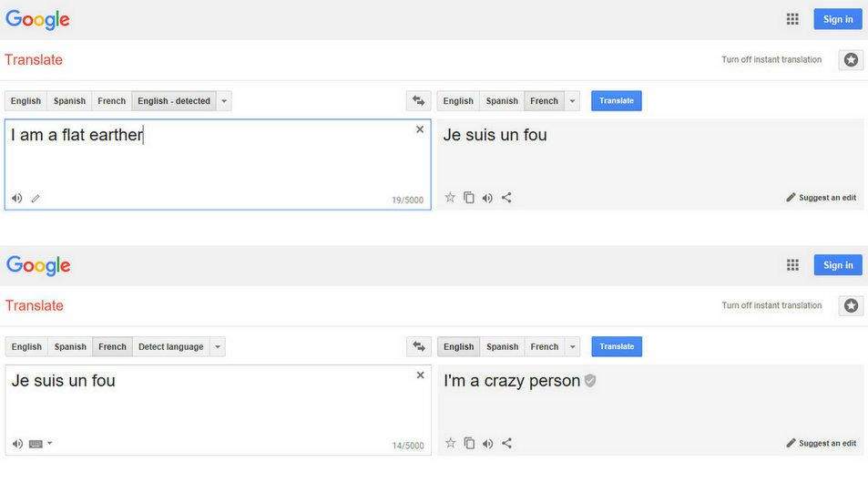Click "Suggest an edit" for "I'm a crazy person"
The height and width of the screenshot is (483, 868).
(821, 444)
